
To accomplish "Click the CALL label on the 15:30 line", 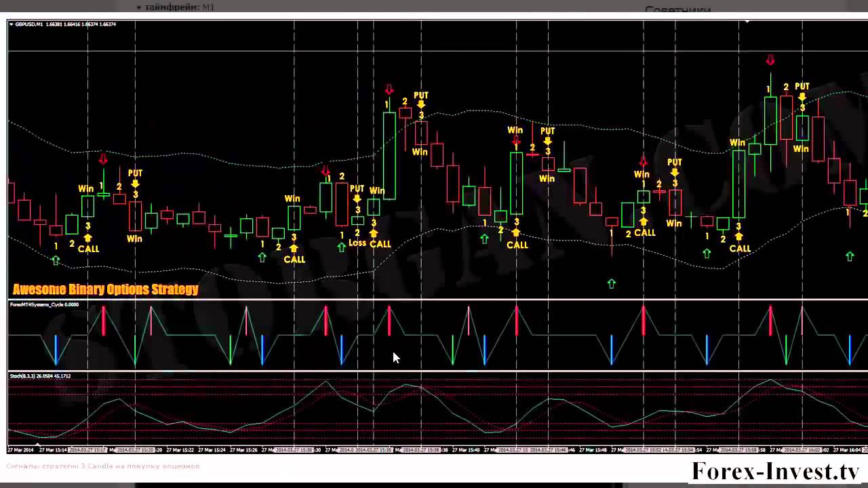I will click(294, 259).
